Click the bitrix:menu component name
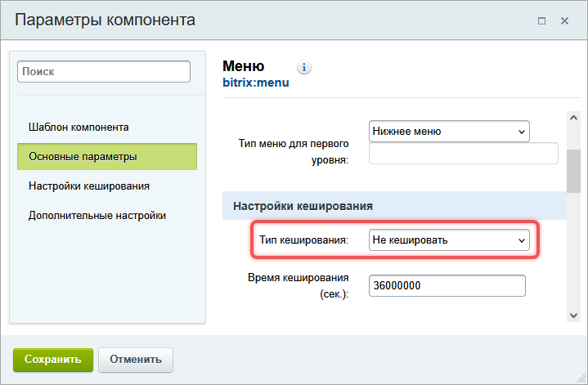Image resolution: width=588 pixels, height=385 pixels. (256, 83)
